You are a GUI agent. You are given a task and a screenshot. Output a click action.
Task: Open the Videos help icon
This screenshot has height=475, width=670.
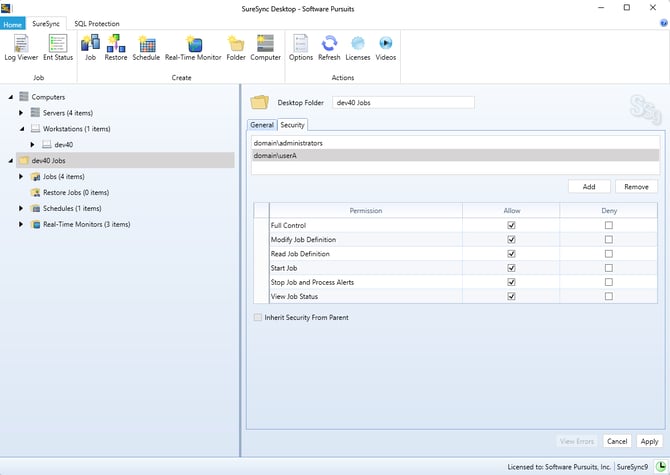click(385, 43)
